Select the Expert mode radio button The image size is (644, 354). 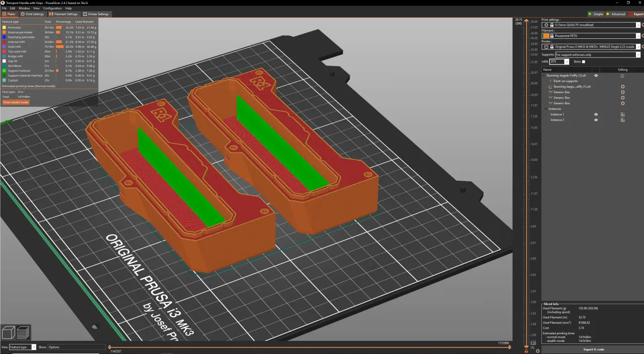pos(631,14)
